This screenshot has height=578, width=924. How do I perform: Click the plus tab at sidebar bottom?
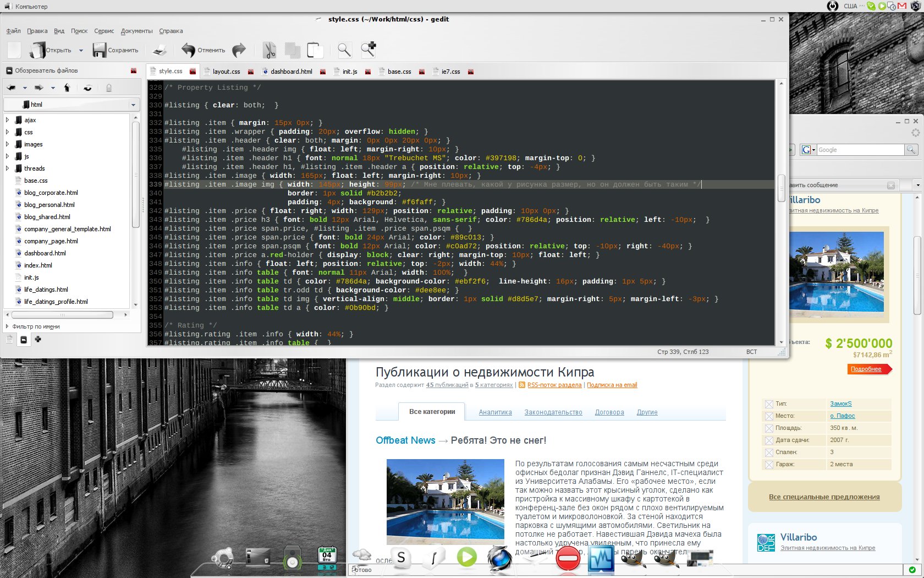pos(38,339)
